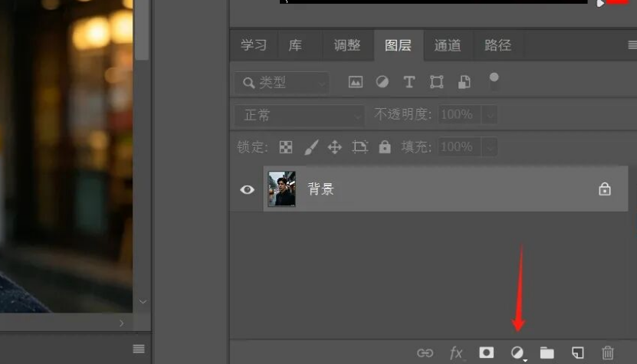Image resolution: width=637 pixels, height=364 pixels.
Task: Click the canvas scroll down arrow
Action: [x=143, y=301]
